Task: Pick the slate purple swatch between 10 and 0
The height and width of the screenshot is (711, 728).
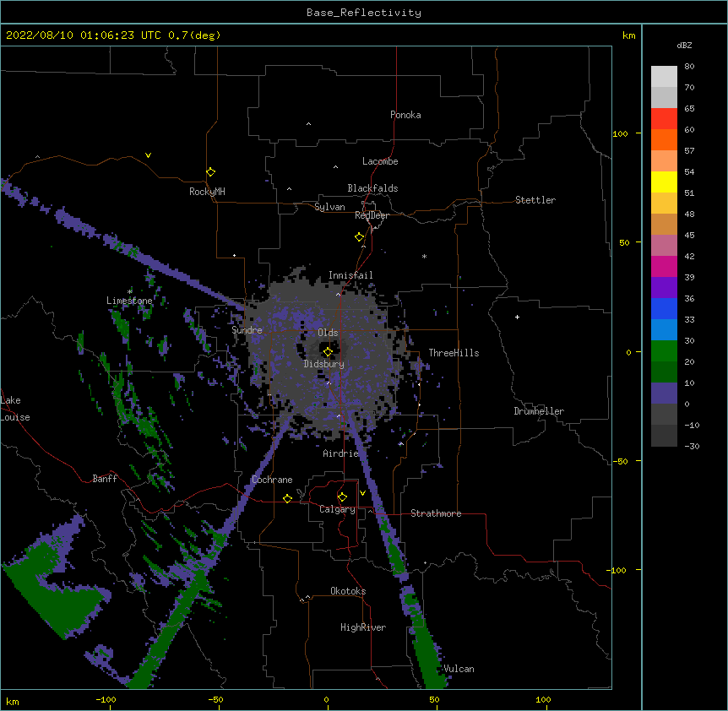Action: click(x=664, y=393)
